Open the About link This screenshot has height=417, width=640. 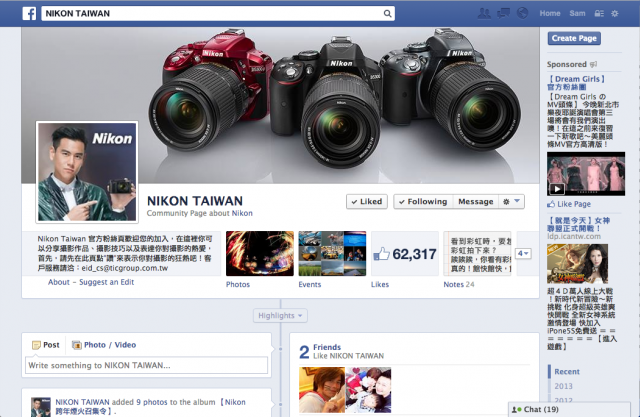[59, 282]
